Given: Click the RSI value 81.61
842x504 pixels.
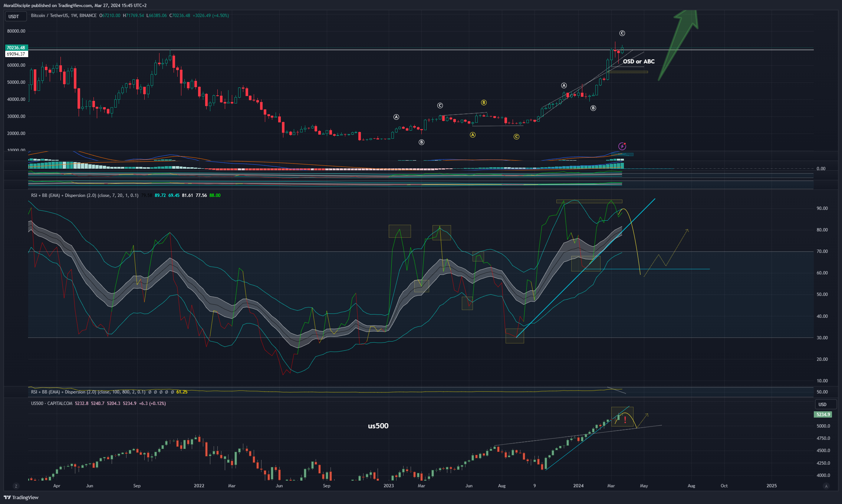Looking at the screenshot, I should pyautogui.click(x=187, y=195).
